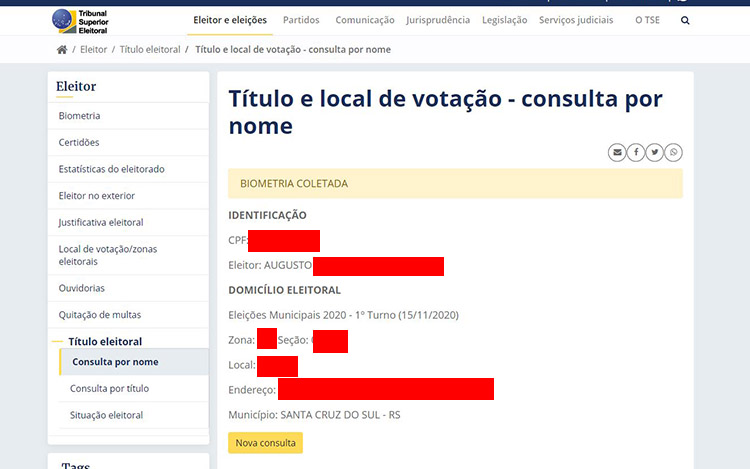The image size is (750, 469).
Task: Click the Eleitor breadcrumb link
Action: coord(93,50)
